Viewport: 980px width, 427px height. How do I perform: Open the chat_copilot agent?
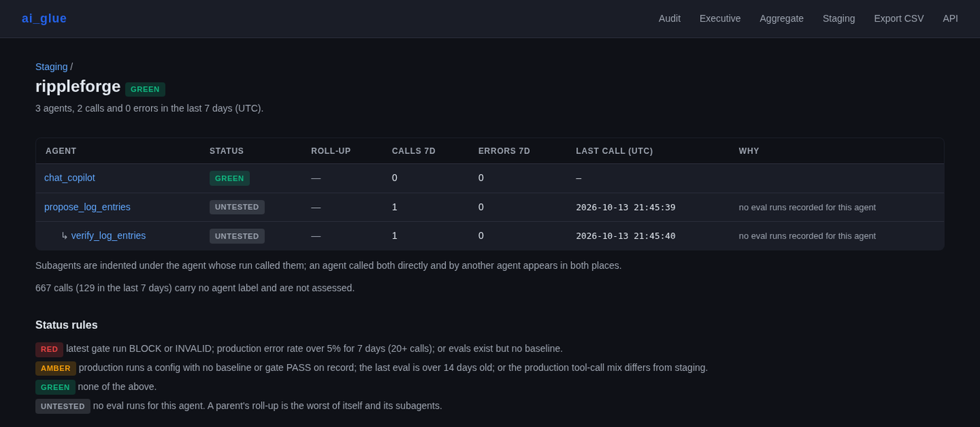pyautogui.click(x=69, y=178)
